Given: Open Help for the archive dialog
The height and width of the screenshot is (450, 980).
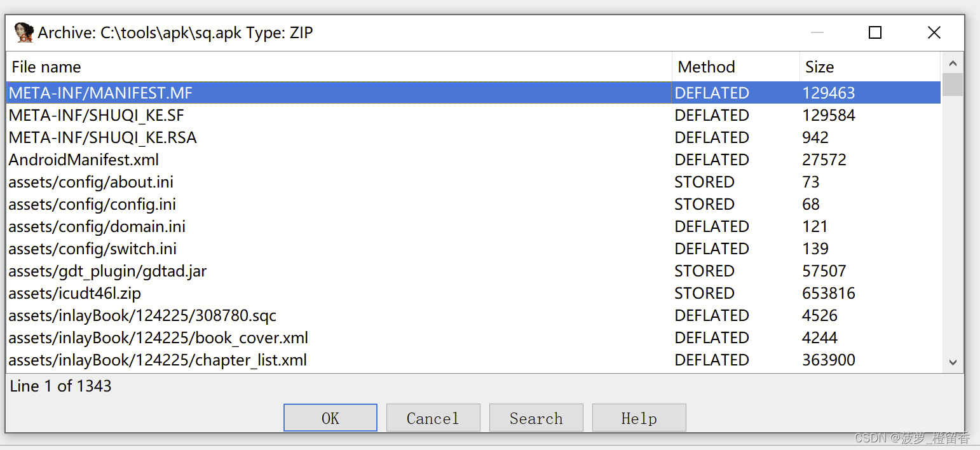Looking at the screenshot, I should (639, 418).
